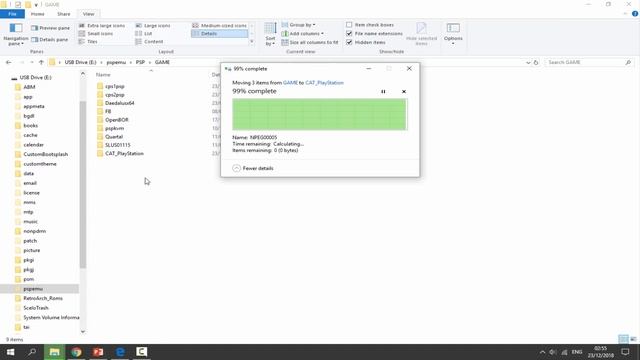Select pspemu in navigation tree
This screenshot has height=360, width=640.
tap(33, 289)
